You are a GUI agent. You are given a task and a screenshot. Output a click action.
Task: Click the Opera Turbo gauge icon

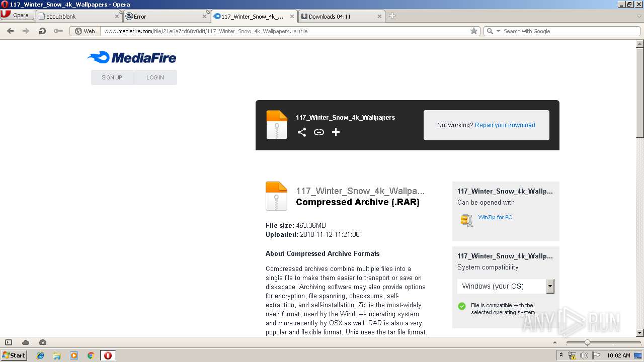43,342
